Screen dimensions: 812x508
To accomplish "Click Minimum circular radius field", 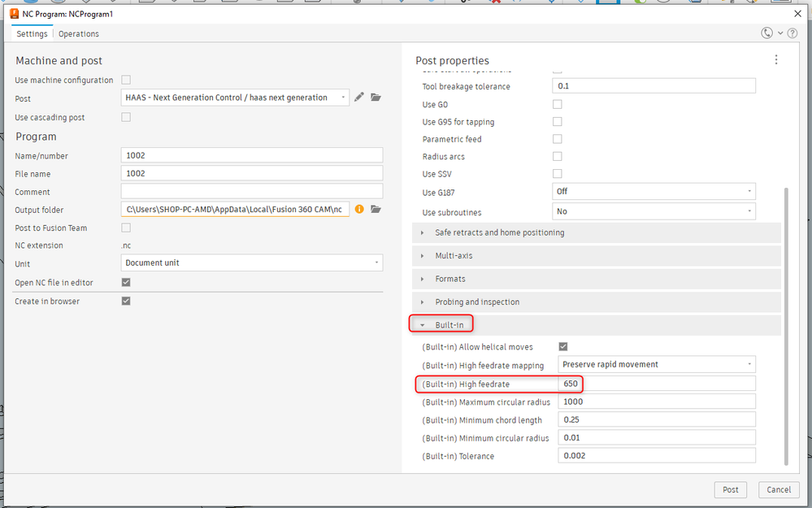I will (x=657, y=437).
